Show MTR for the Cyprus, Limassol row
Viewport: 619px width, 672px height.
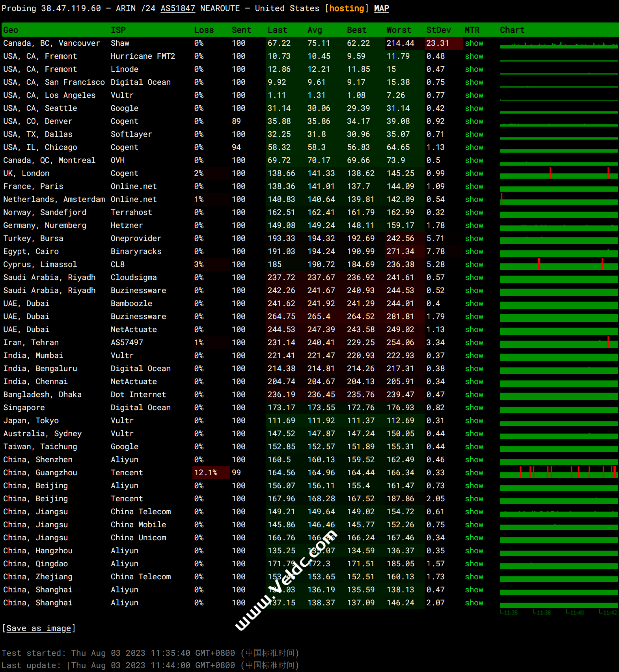pyautogui.click(x=474, y=264)
